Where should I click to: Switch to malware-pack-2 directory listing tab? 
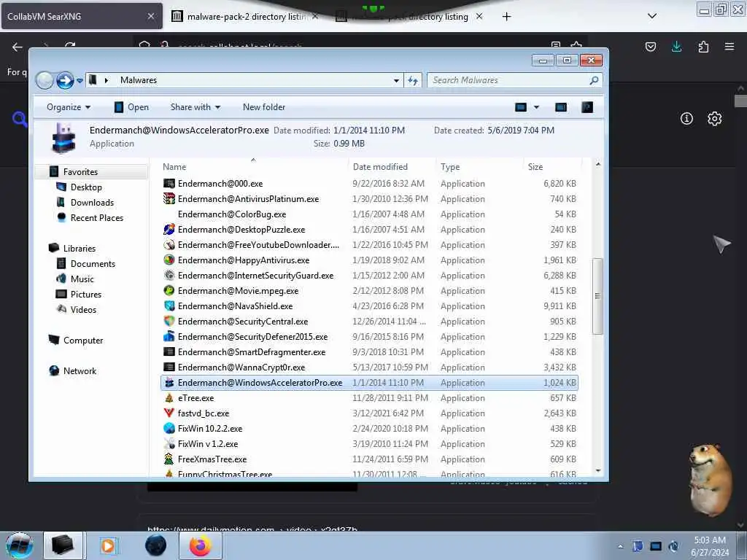pyautogui.click(x=245, y=16)
